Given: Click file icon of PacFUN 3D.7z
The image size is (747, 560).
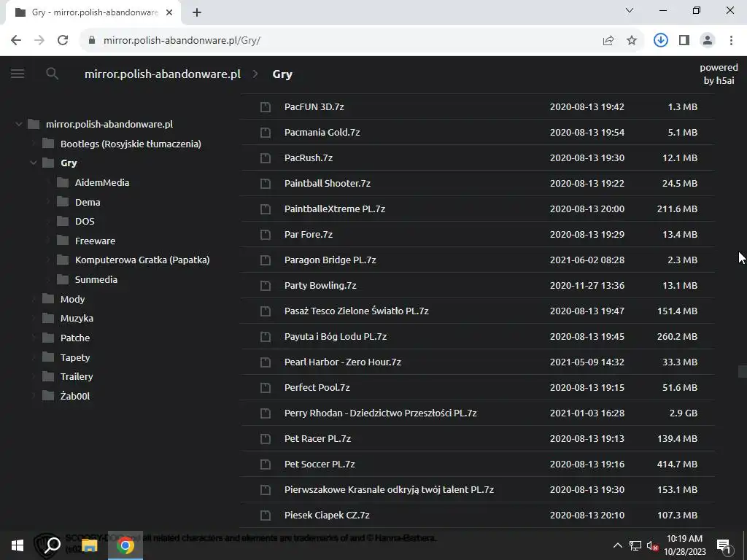Looking at the screenshot, I should (x=266, y=106).
